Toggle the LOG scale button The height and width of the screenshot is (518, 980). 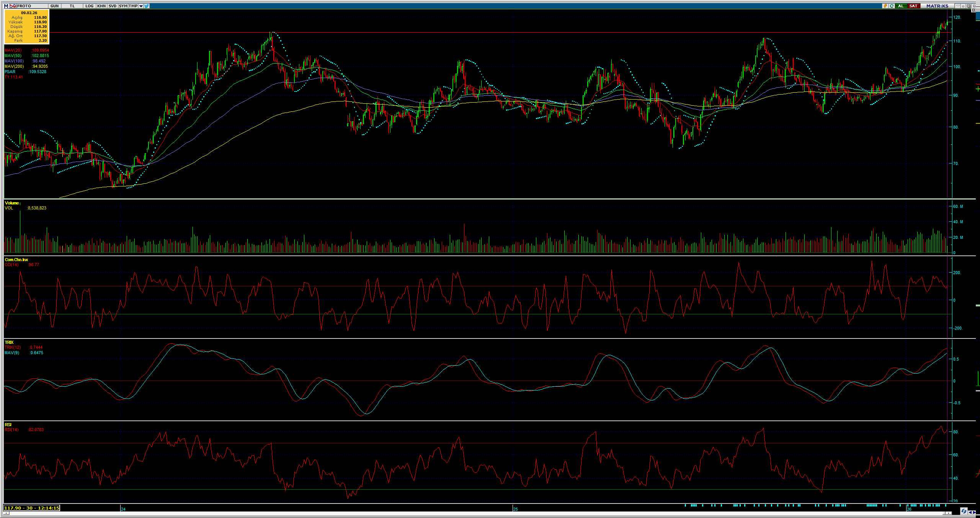tap(89, 6)
